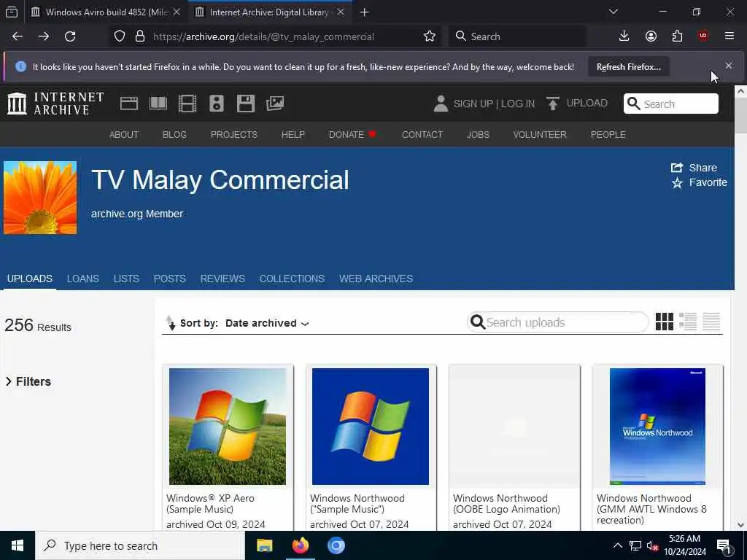Open the BLOG link

(x=174, y=135)
